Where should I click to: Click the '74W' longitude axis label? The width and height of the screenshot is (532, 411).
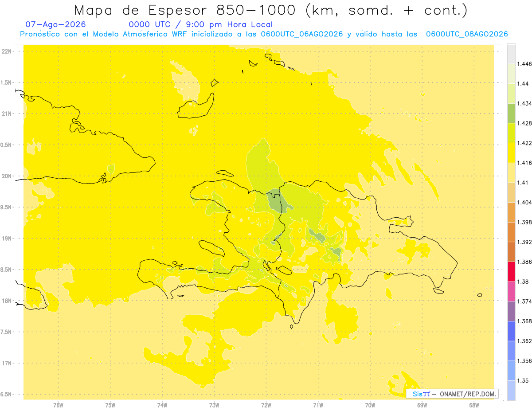[x=162, y=405]
